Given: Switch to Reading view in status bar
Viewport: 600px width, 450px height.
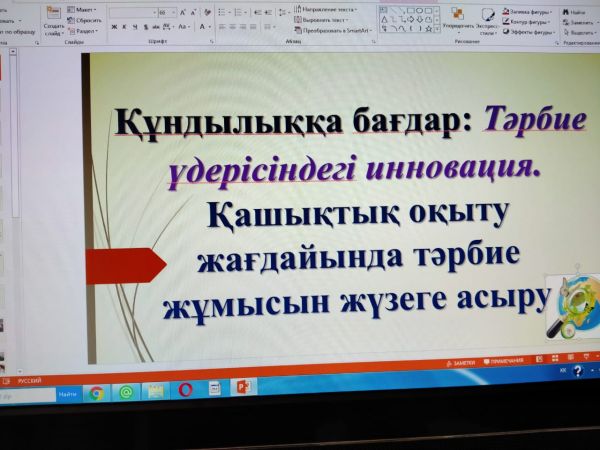Looking at the screenshot, I should (571, 357).
